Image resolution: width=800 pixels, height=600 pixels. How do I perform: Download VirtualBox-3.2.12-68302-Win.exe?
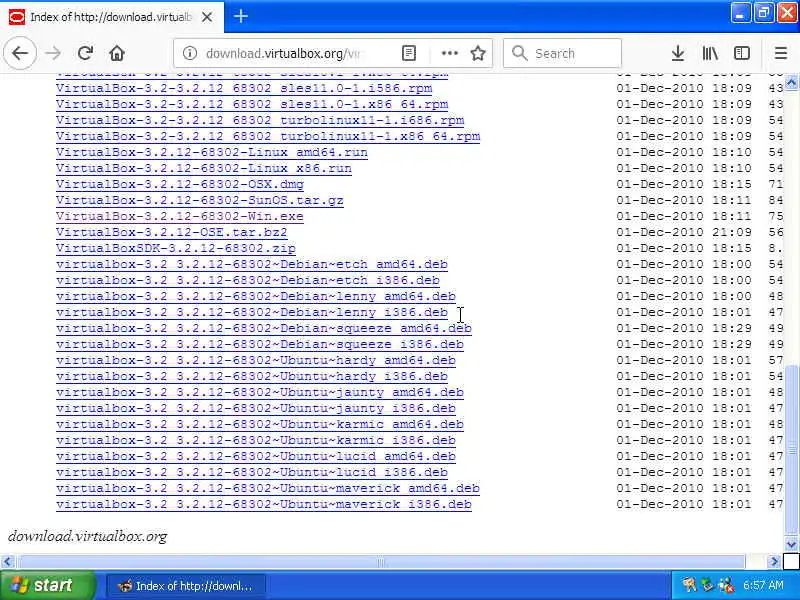180,216
